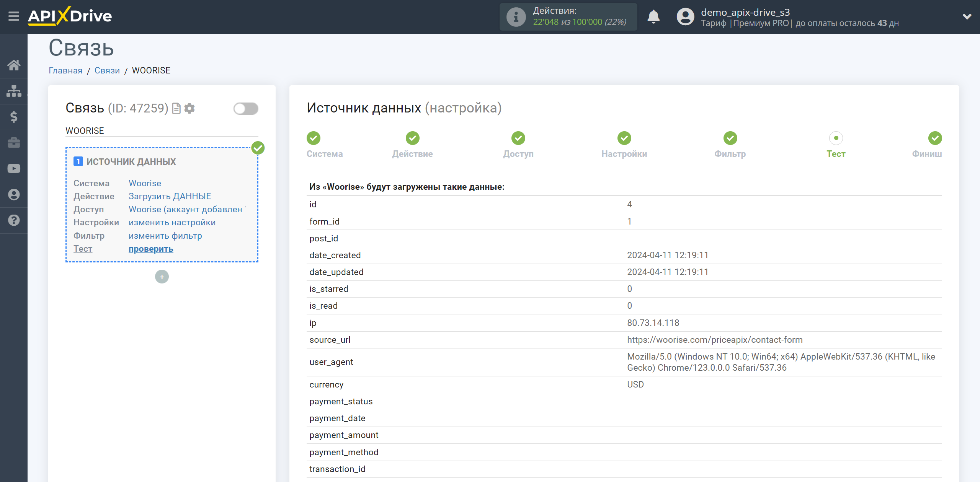Click the connection notes document icon
The height and width of the screenshot is (482, 980).
point(176,109)
